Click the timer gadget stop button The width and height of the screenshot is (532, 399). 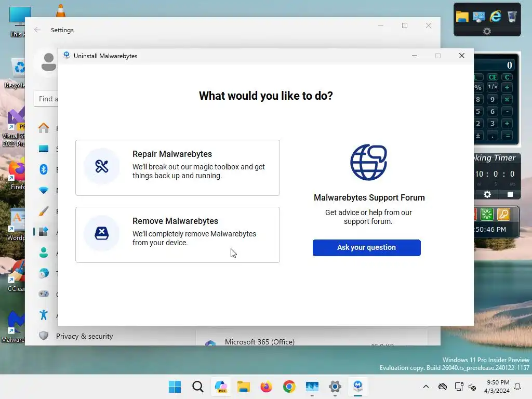click(510, 194)
